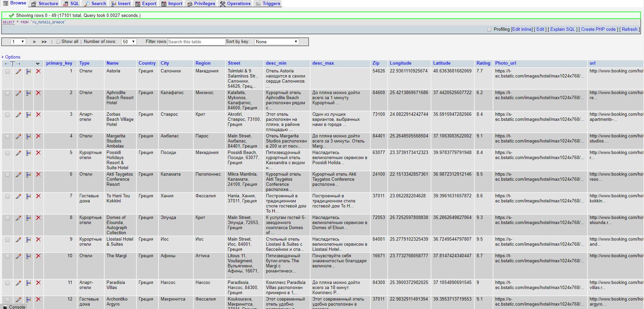Select checkbox for row 10 The Margi
The image size is (644, 309).
(7, 256)
